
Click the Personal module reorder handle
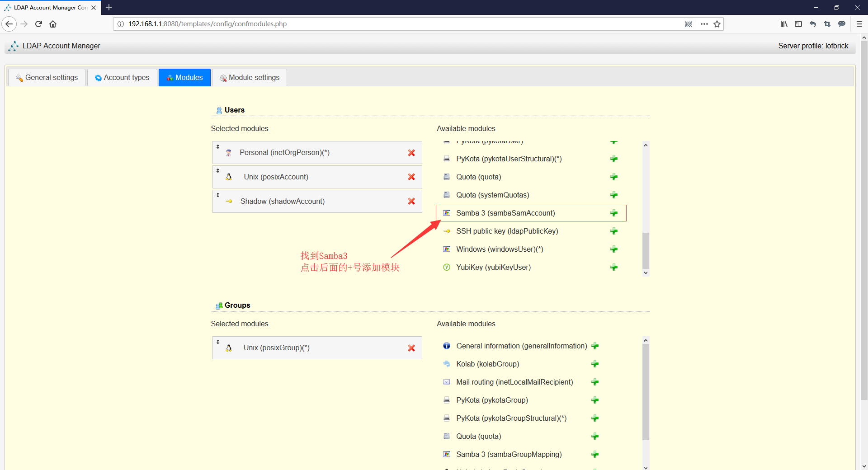coord(218,146)
